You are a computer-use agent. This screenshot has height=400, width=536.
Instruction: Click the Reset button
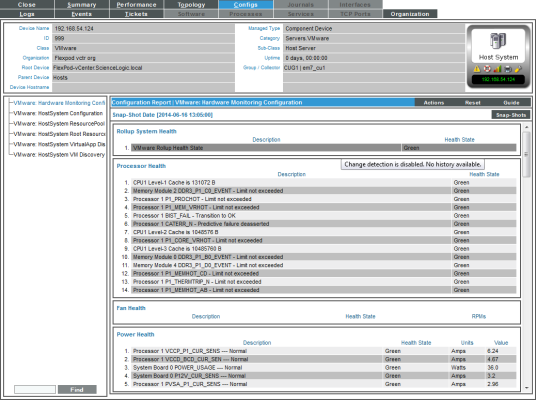[x=472, y=103]
